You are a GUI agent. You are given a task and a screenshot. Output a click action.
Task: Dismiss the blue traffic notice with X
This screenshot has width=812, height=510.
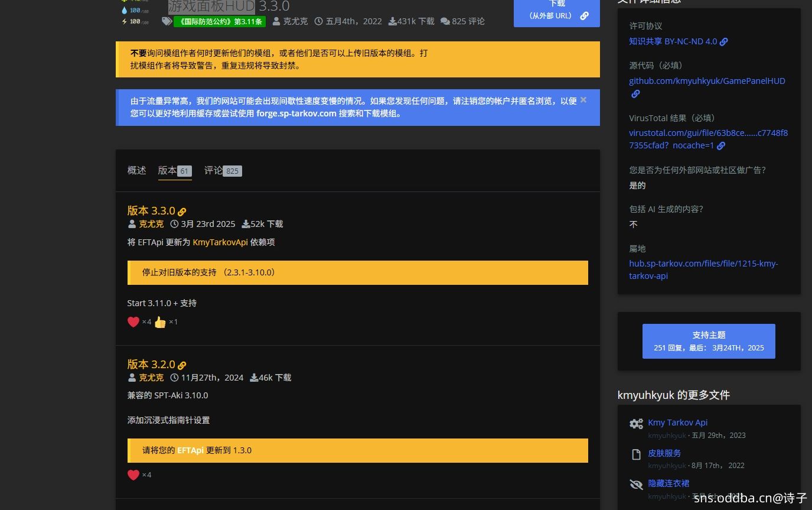583,100
